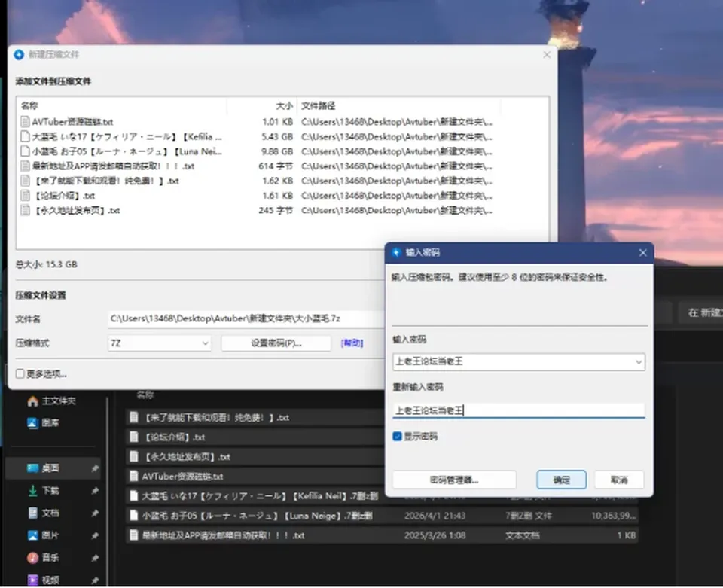Open the 压缩格式 7Z dropdown

[160, 343]
